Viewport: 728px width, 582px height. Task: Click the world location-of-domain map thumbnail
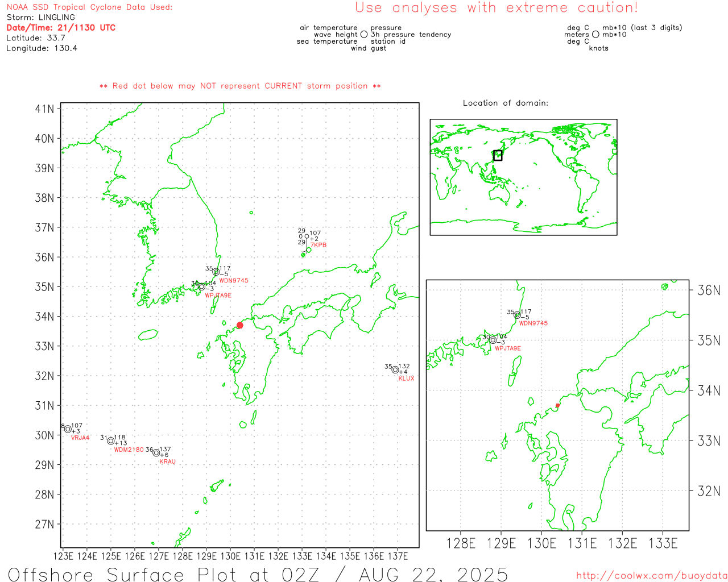523,177
